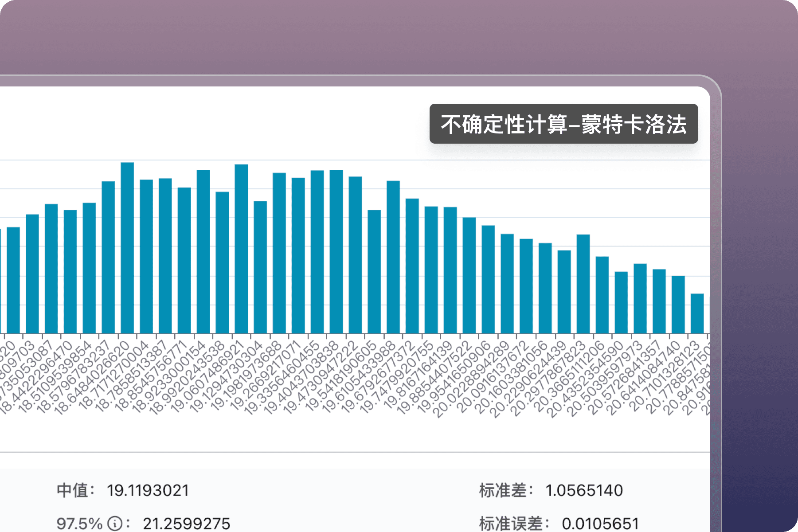Click the 97.5% label text
Screen dimensions: 798x532
80,524
